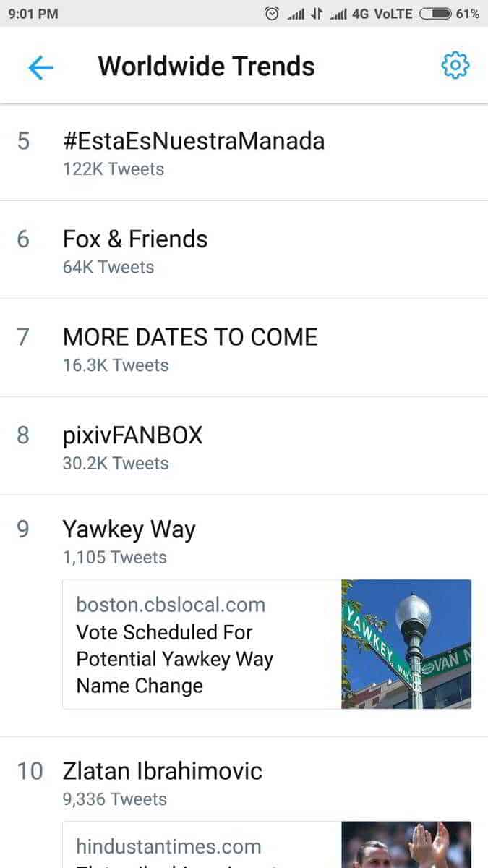Screen dimensions: 488x868
Task: Open boston.cbslocal.com article card
Action: point(202,644)
